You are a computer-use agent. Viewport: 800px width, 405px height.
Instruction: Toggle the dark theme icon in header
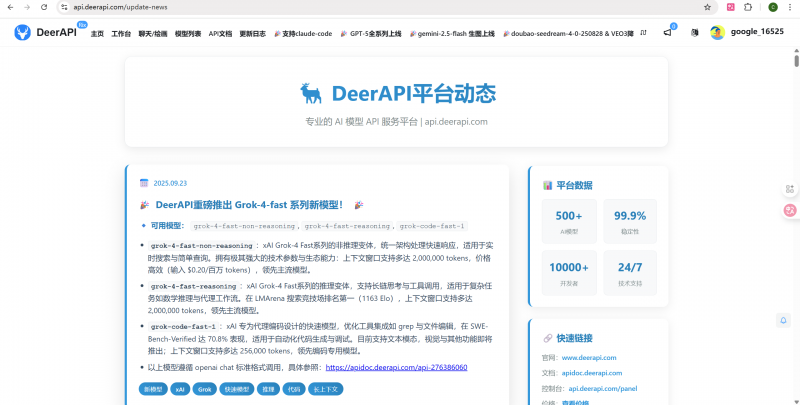[694, 33]
